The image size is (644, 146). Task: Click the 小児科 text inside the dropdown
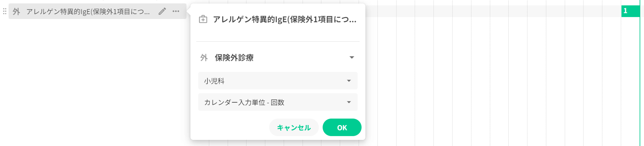tap(214, 81)
